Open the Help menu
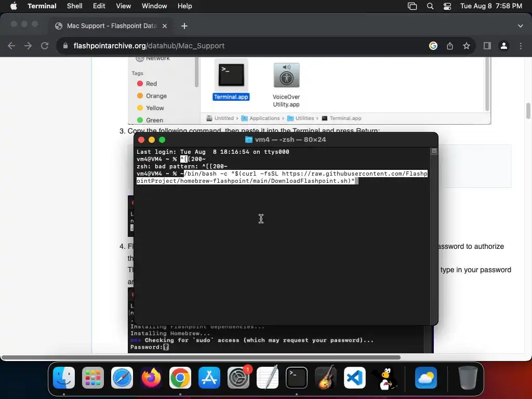The image size is (532, 399). pyautogui.click(x=184, y=6)
